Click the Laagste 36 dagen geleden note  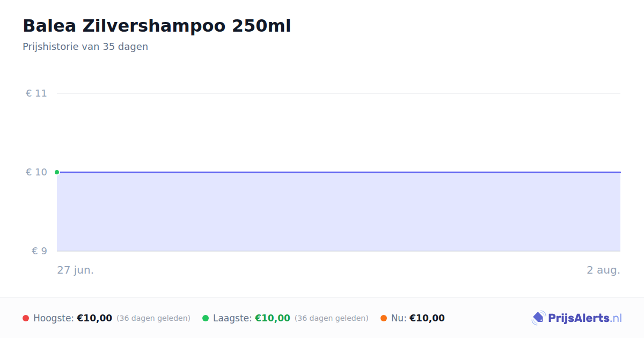click(332, 318)
